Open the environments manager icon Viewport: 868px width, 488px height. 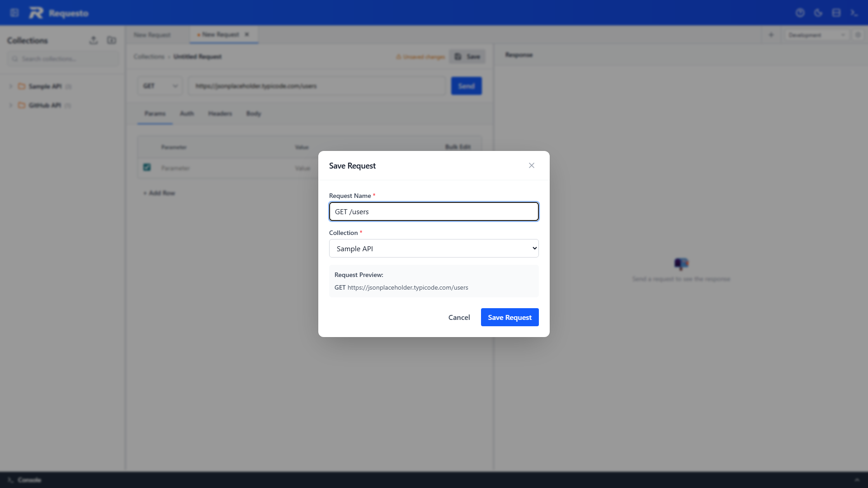tap(836, 13)
